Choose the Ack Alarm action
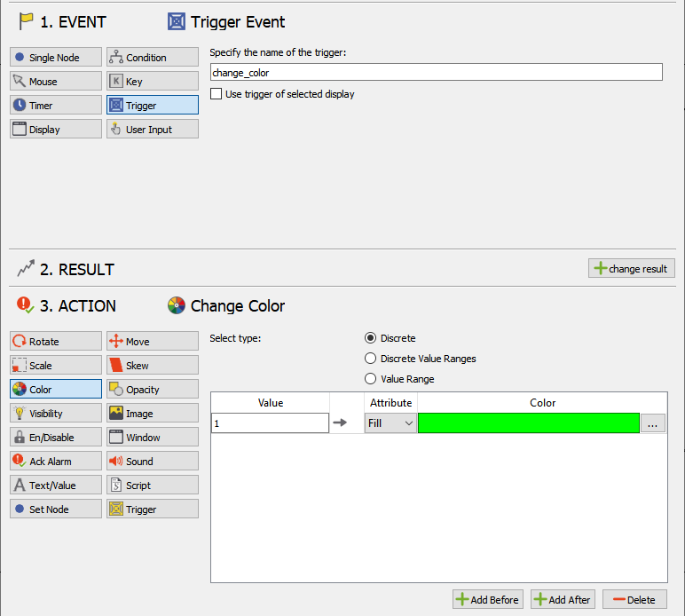The height and width of the screenshot is (616, 685). coord(56,462)
